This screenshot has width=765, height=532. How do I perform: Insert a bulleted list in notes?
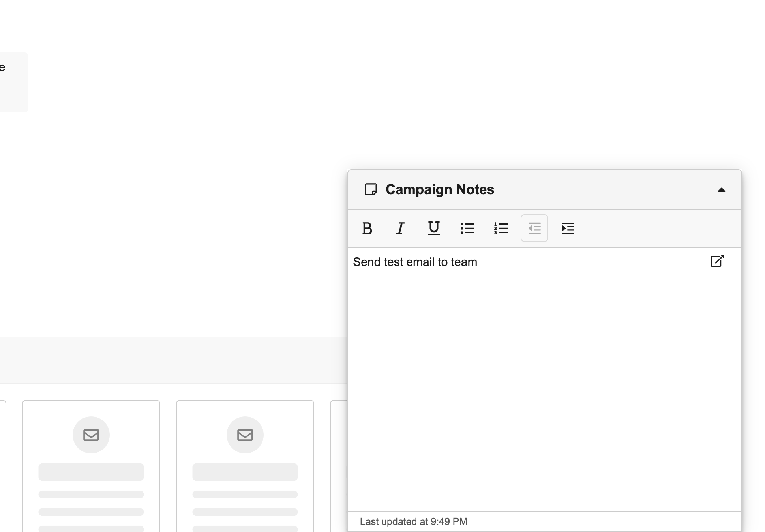point(467,229)
